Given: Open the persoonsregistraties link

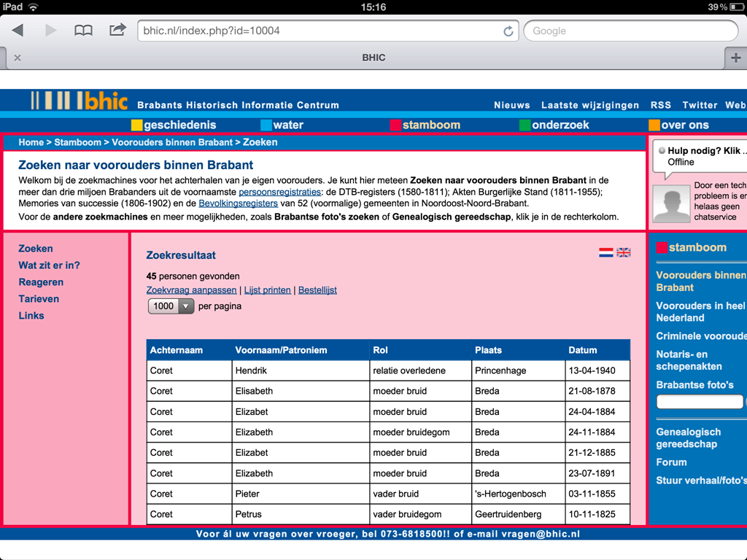Looking at the screenshot, I should pyautogui.click(x=279, y=192).
